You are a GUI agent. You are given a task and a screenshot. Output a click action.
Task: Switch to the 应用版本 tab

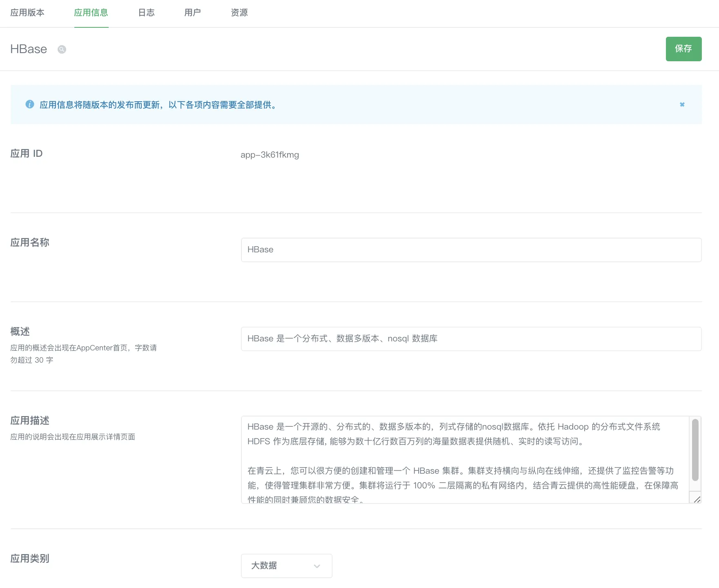[x=27, y=13]
